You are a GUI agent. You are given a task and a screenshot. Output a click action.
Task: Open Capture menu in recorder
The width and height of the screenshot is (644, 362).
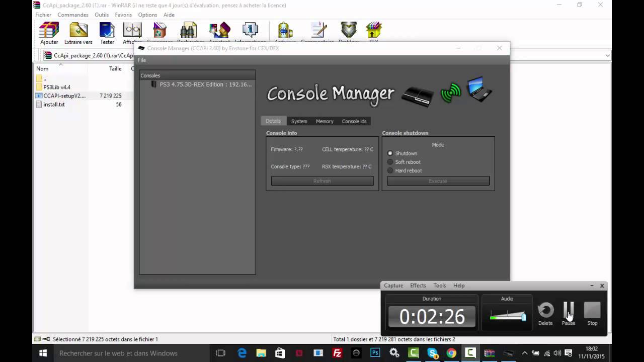pyautogui.click(x=393, y=286)
